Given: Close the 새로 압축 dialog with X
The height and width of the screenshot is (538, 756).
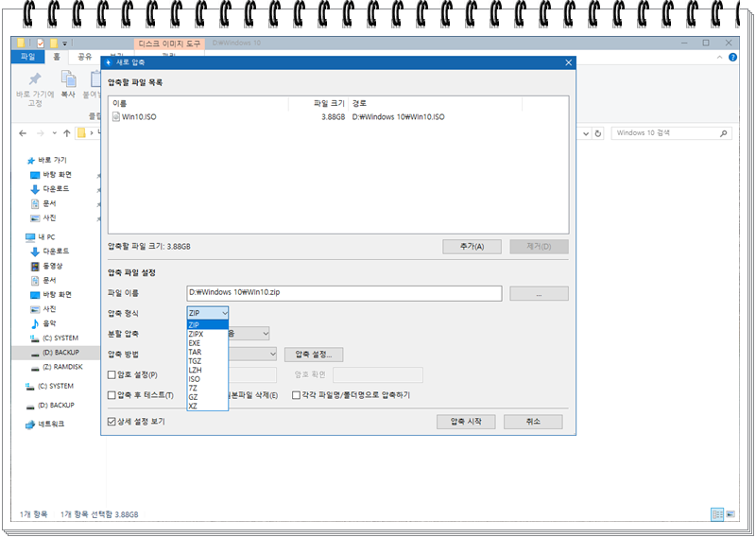Looking at the screenshot, I should click(x=569, y=62).
